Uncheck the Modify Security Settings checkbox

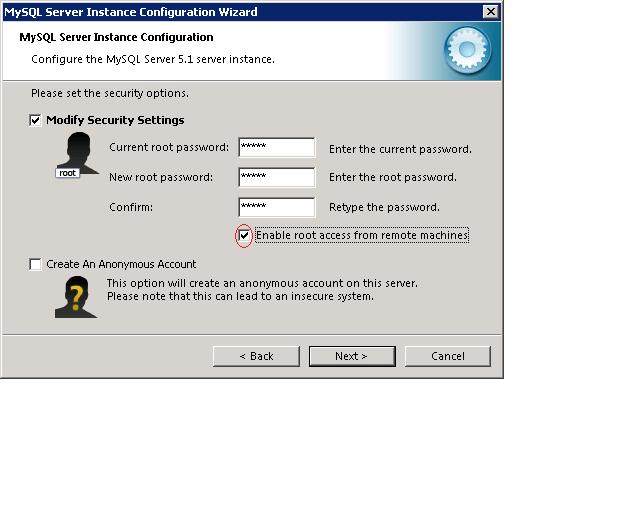pyautogui.click(x=35, y=120)
